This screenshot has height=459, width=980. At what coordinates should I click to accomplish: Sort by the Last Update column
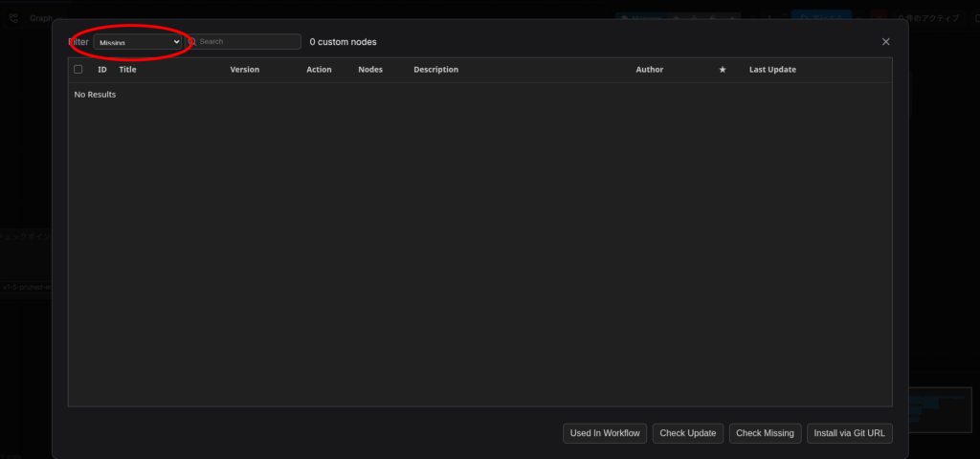(772, 70)
